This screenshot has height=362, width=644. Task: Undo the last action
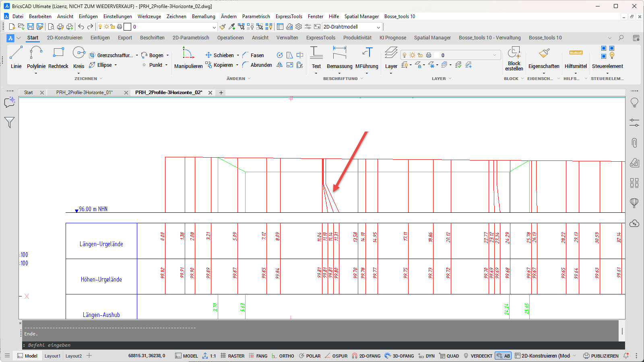pyautogui.click(x=81, y=27)
